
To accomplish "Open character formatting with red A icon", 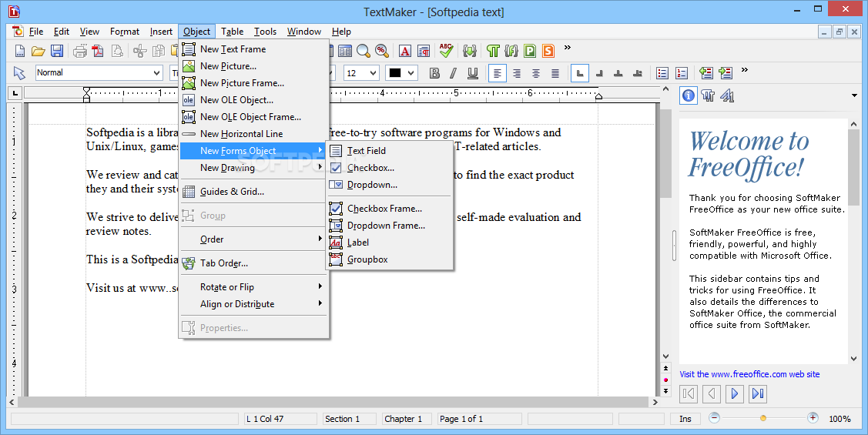I will [405, 52].
